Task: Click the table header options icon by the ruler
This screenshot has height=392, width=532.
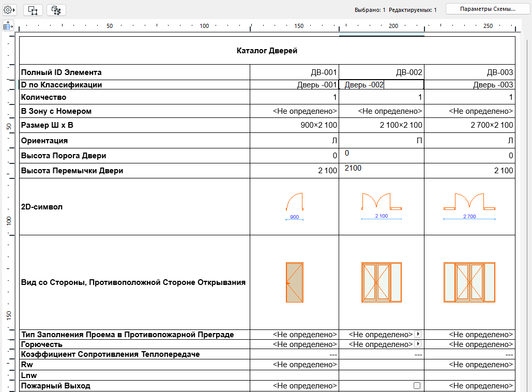Action: click(x=8, y=26)
